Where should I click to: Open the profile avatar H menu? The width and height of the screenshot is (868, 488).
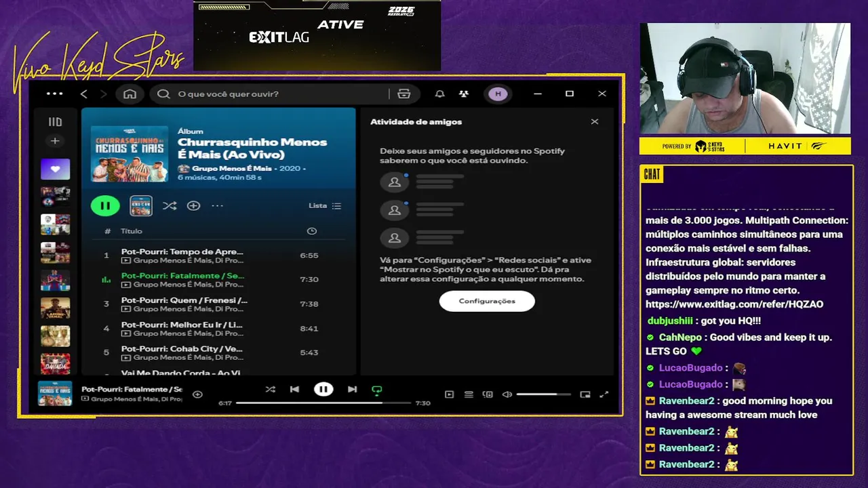click(498, 94)
